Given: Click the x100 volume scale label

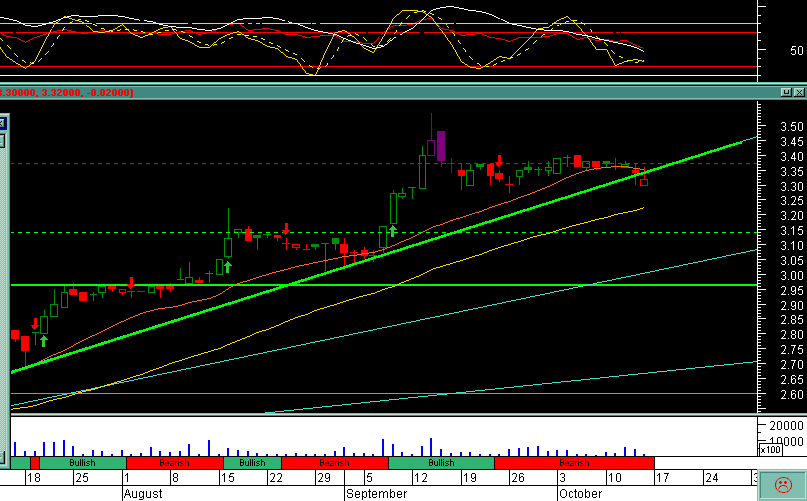Looking at the screenshot, I should click(x=770, y=450).
